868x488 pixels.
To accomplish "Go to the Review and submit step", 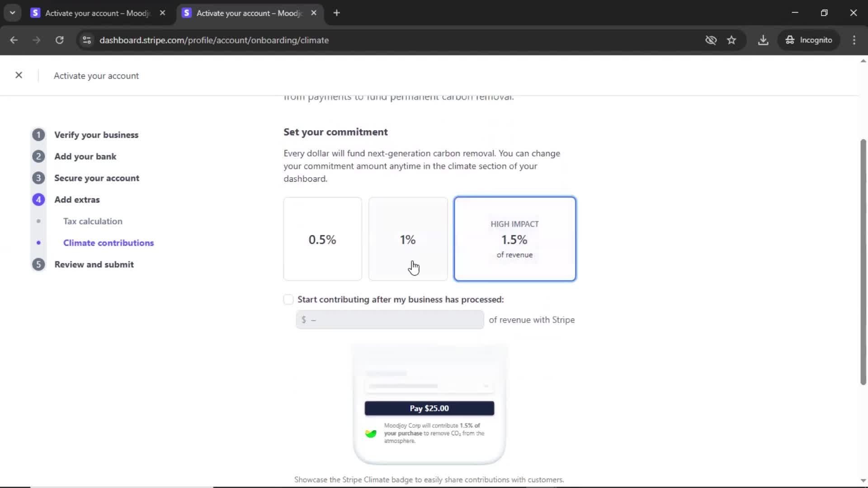I will (94, 265).
